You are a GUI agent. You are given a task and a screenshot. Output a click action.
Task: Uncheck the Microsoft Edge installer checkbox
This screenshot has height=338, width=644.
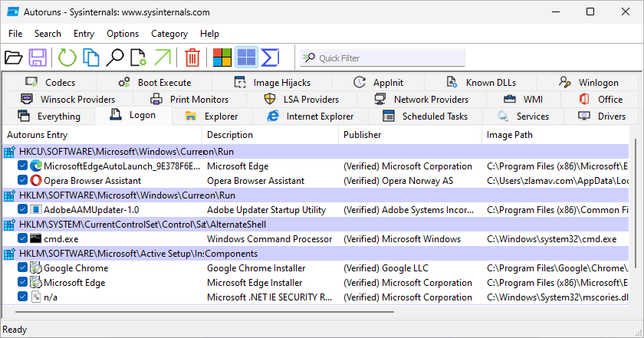[x=22, y=282]
